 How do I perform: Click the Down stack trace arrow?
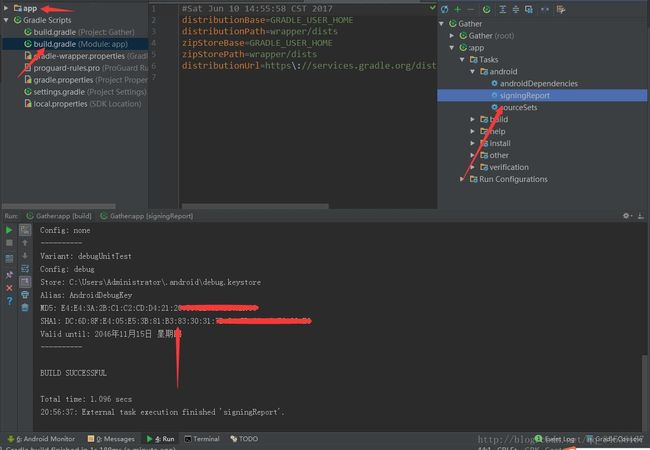click(25, 256)
